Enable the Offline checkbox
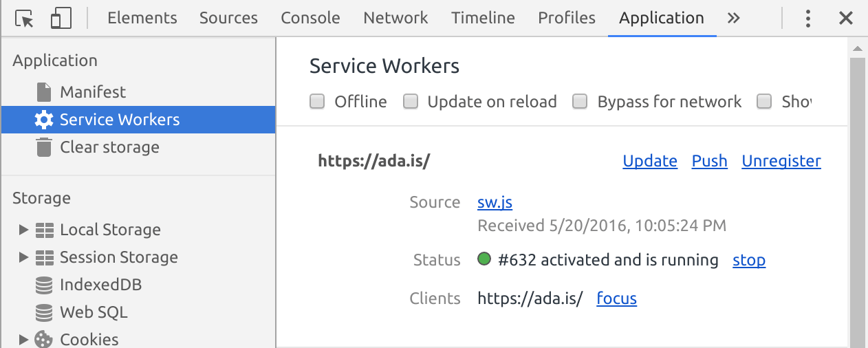 click(x=317, y=102)
